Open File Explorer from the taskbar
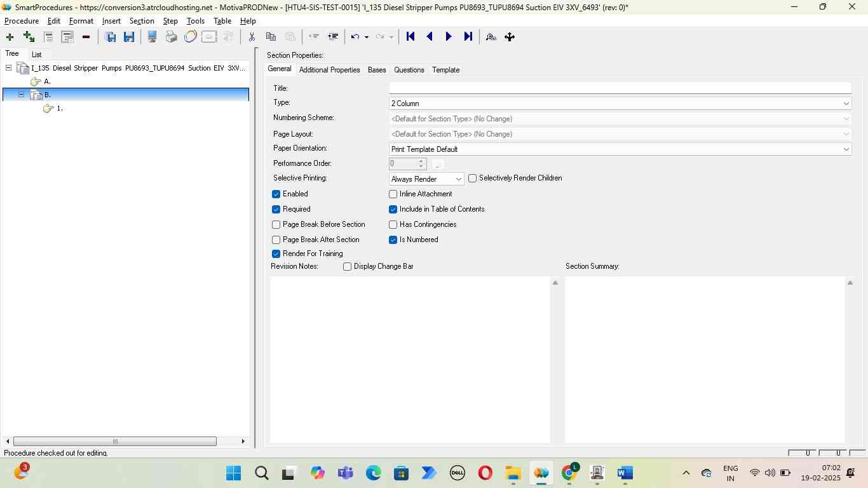This screenshot has height=488, width=868. [513, 473]
